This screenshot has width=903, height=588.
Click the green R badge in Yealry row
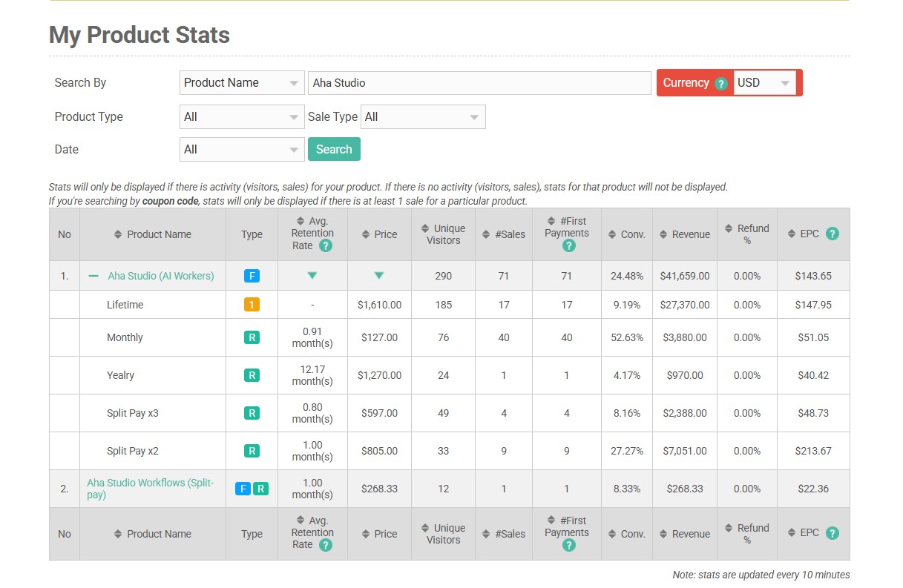(x=252, y=375)
